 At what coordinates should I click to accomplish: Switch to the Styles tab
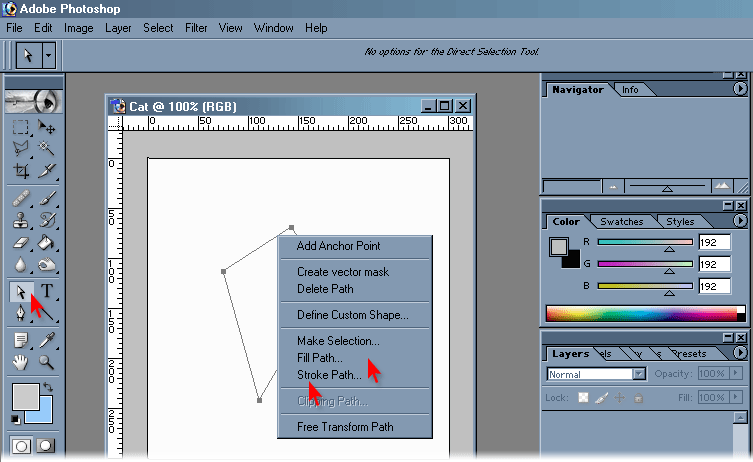pyautogui.click(x=680, y=221)
